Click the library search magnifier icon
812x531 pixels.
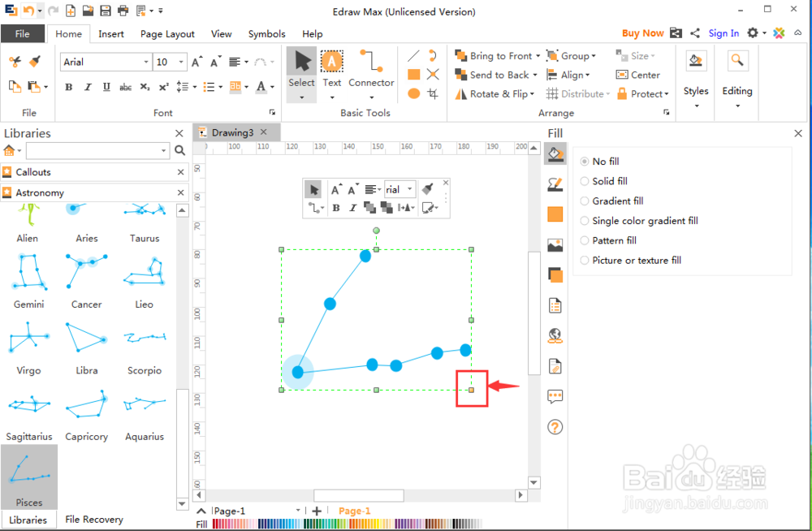click(179, 150)
